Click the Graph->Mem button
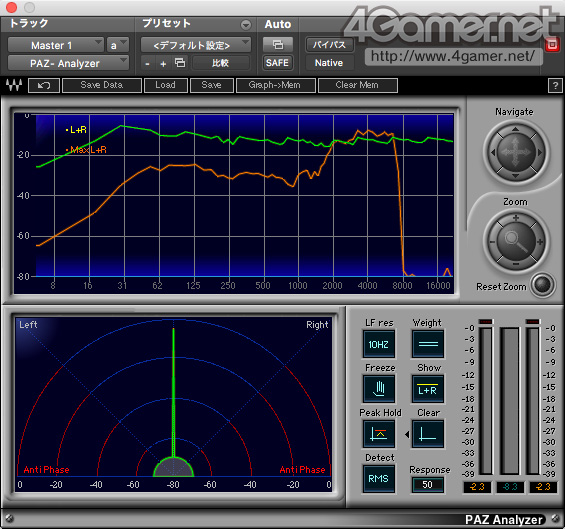 coord(276,85)
